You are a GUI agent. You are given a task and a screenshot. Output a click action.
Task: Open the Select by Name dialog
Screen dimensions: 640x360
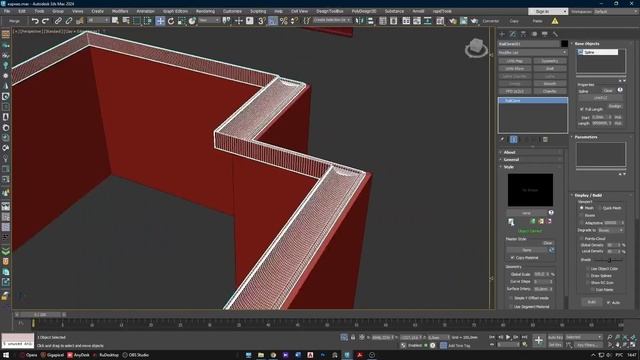point(126,21)
